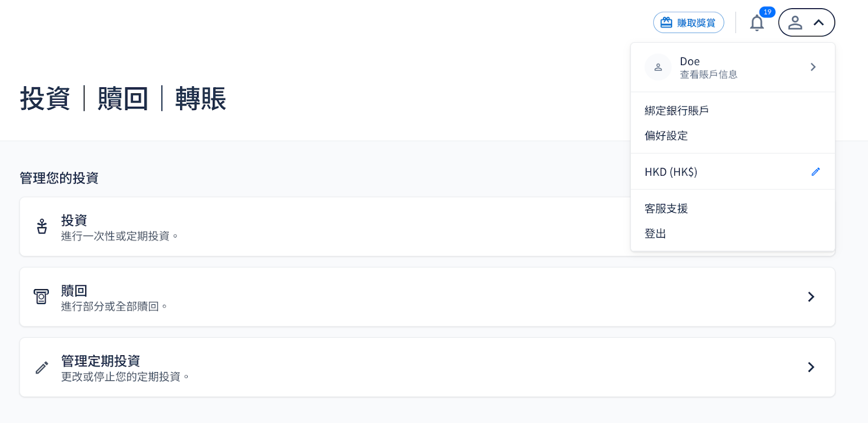Click the edit pencil beside HKD (HK$)

[x=815, y=172]
